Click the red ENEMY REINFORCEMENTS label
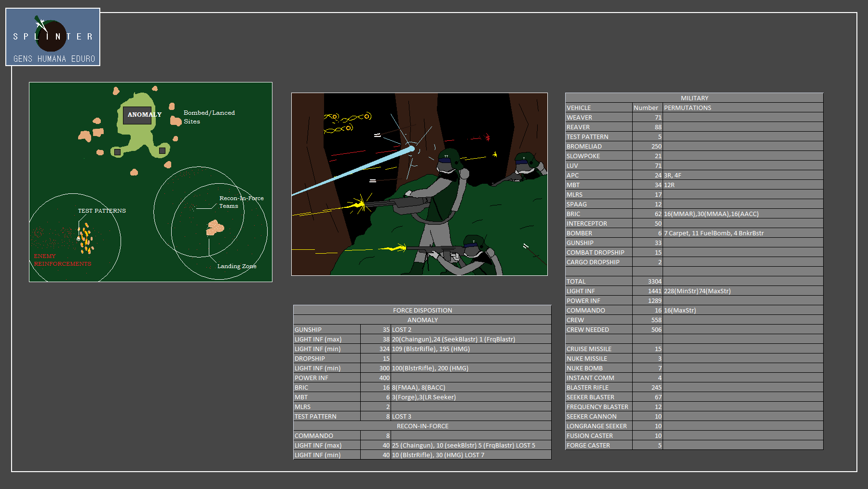868x489 pixels. [x=62, y=260]
